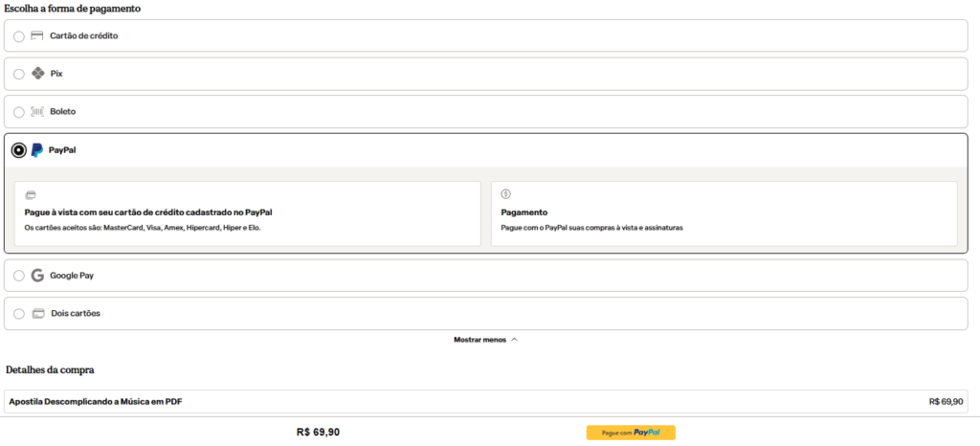
Task: Select the Google Pay radio button
Action: pyautogui.click(x=19, y=276)
